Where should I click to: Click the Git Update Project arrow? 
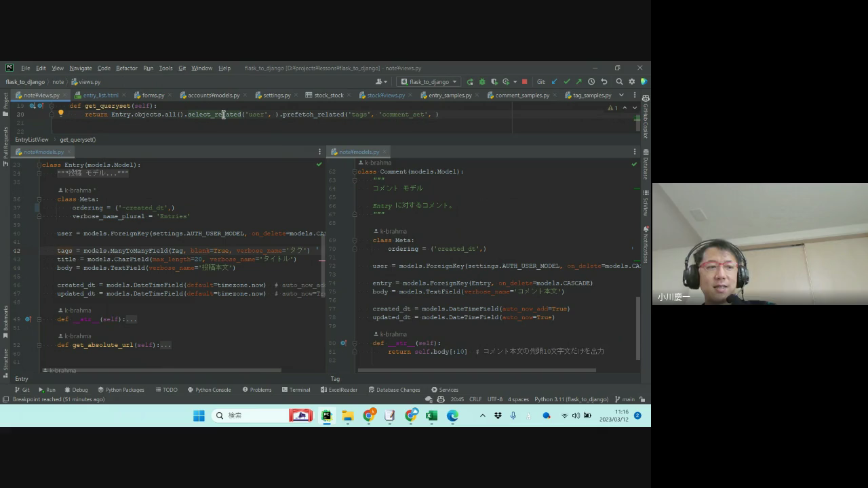click(554, 82)
